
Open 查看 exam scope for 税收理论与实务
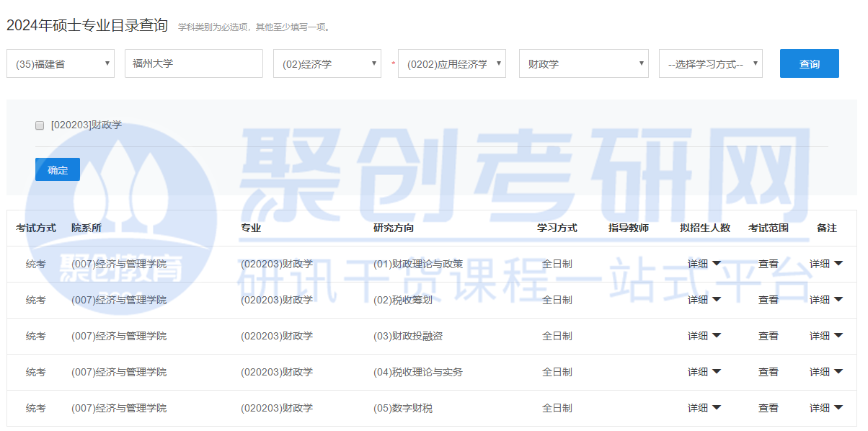point(769,372)
